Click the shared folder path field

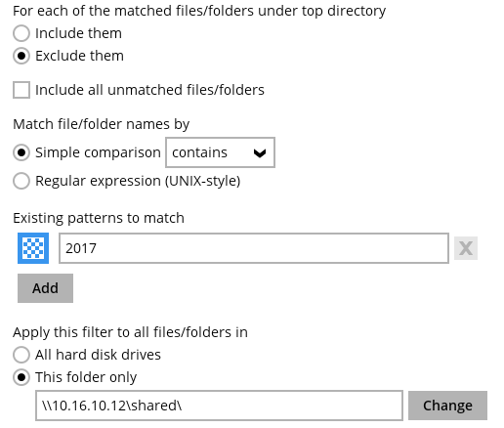coord(219,406)
